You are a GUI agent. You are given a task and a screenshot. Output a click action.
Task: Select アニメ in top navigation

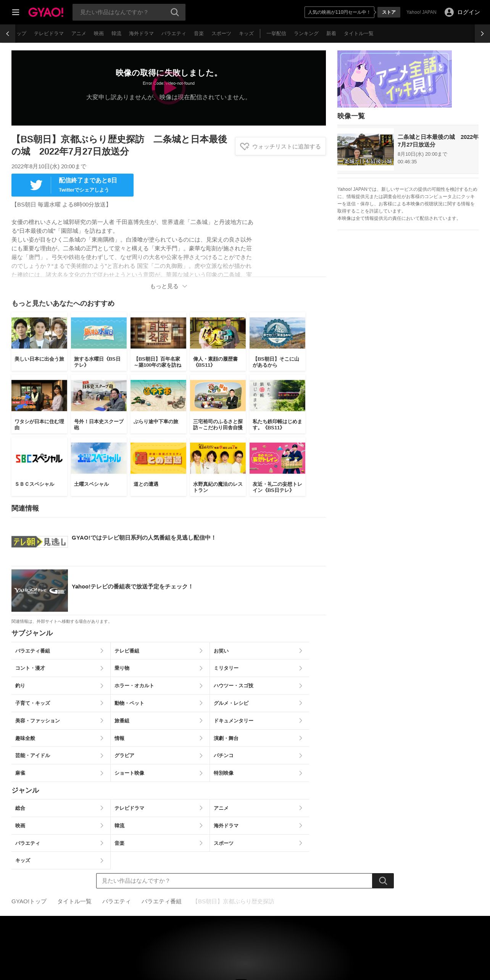pos(79,34)
